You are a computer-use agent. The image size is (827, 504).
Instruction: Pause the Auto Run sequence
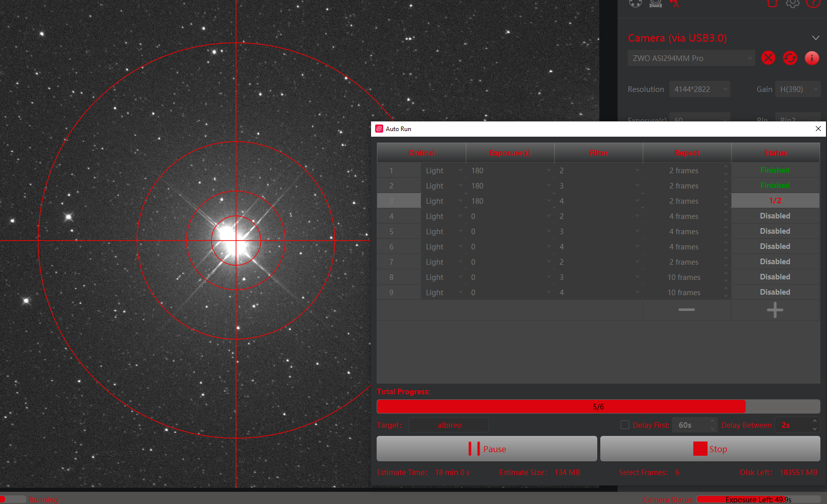486,449
